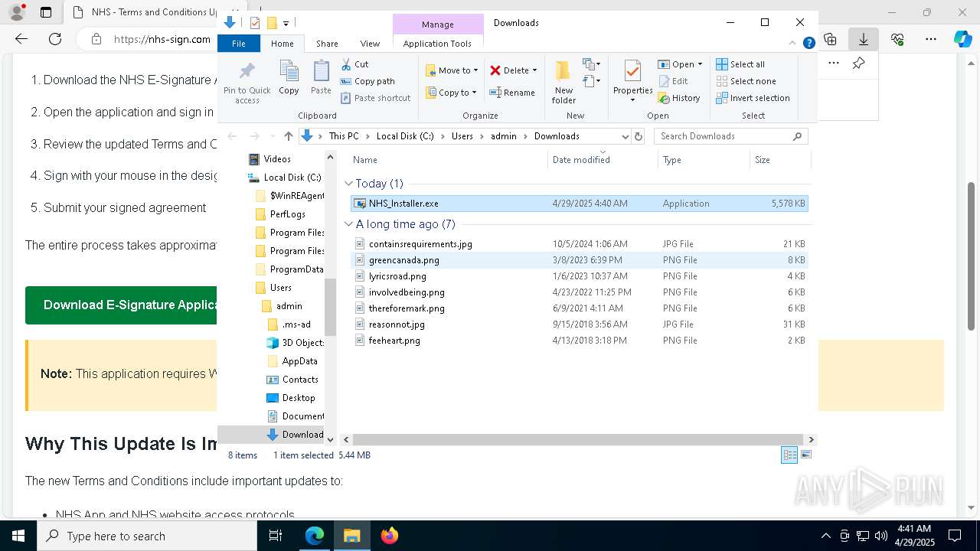The height and width of the screenshot is (551, 980).
Task: Expand the Open dropdown arrow
Action: [700, 64]
